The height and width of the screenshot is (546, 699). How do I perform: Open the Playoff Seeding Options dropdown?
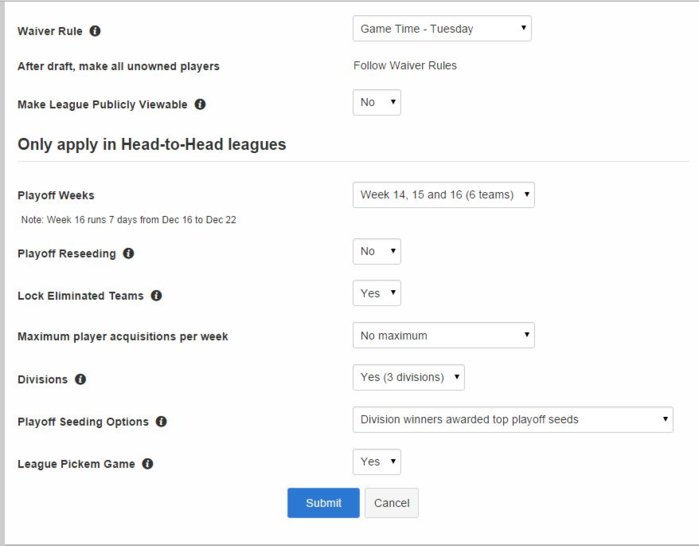click(x=512, y=419)
